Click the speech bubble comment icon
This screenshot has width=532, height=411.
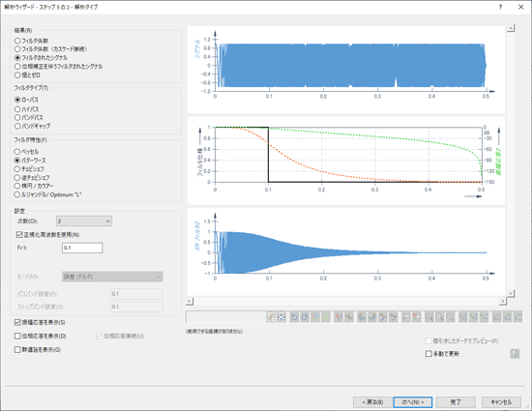pos(406,317)
